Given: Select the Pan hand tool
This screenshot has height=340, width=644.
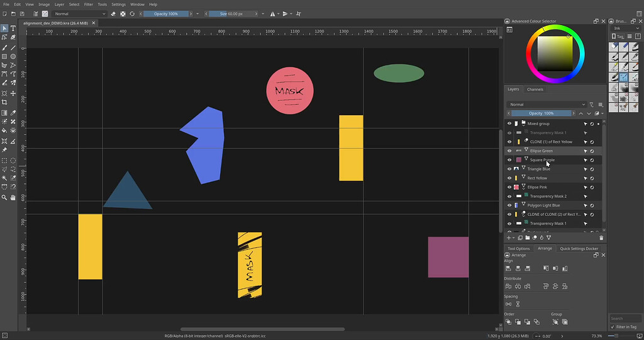Looking at the screenshot, I should tap(13, 197).
